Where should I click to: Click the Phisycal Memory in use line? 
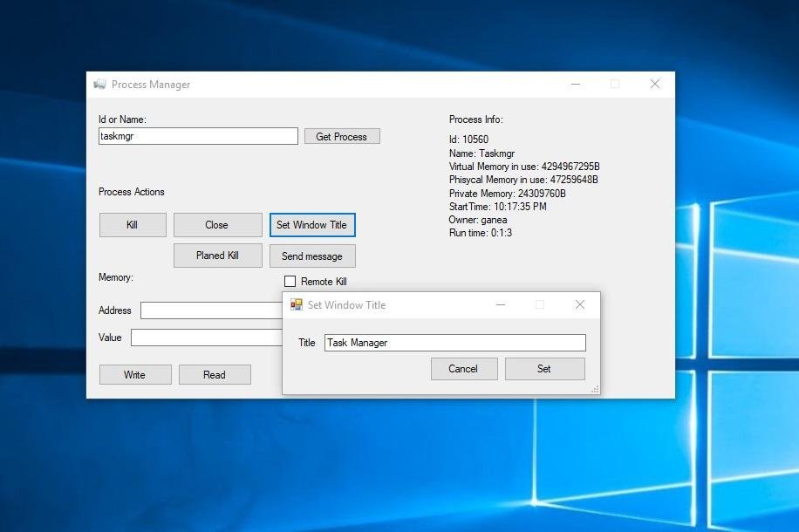523,180
